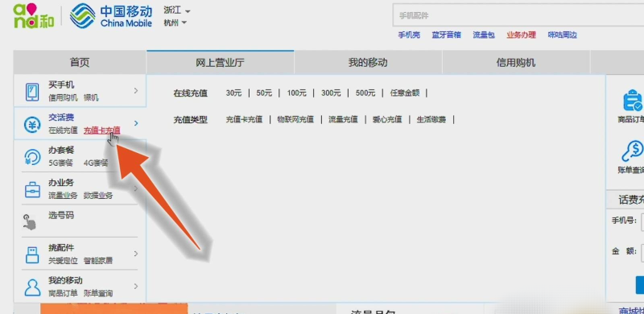This screenshot has width=644, height=314.
Task: Choose the 500元 recharge amount
Action: 365,93
